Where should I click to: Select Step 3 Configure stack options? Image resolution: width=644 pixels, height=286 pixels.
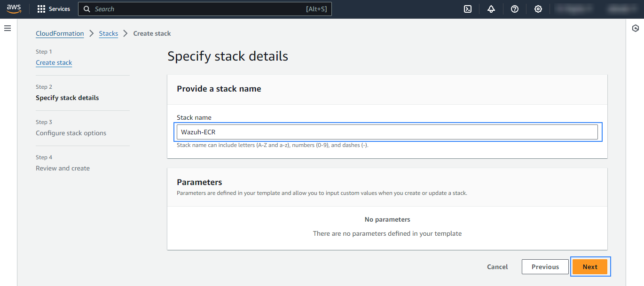coord(71,133)
